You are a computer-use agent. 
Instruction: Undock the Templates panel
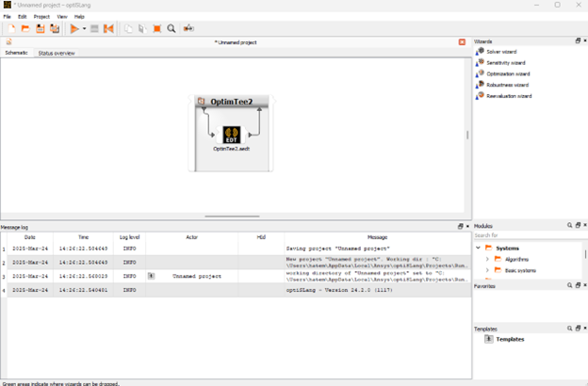point(578,328)
